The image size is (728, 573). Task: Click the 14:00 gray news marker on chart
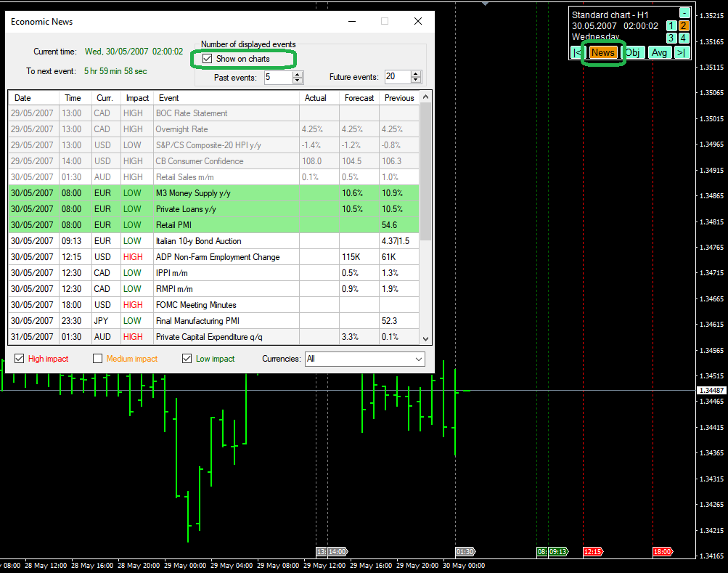click(x=338, y=552)
